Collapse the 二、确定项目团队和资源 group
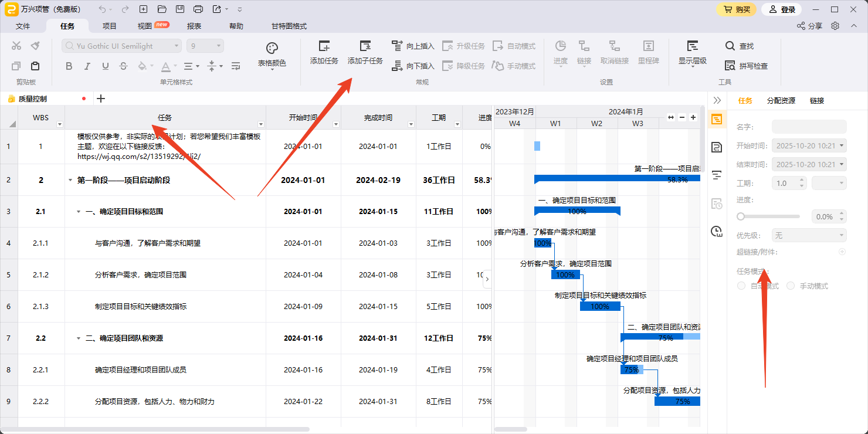This screenshot has height=434, width=868. tap(79, 339)
